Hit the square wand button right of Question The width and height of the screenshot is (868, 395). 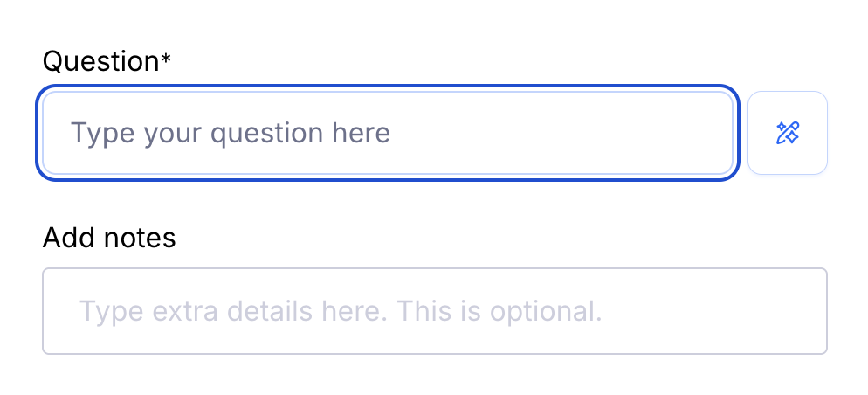point(788,133)
